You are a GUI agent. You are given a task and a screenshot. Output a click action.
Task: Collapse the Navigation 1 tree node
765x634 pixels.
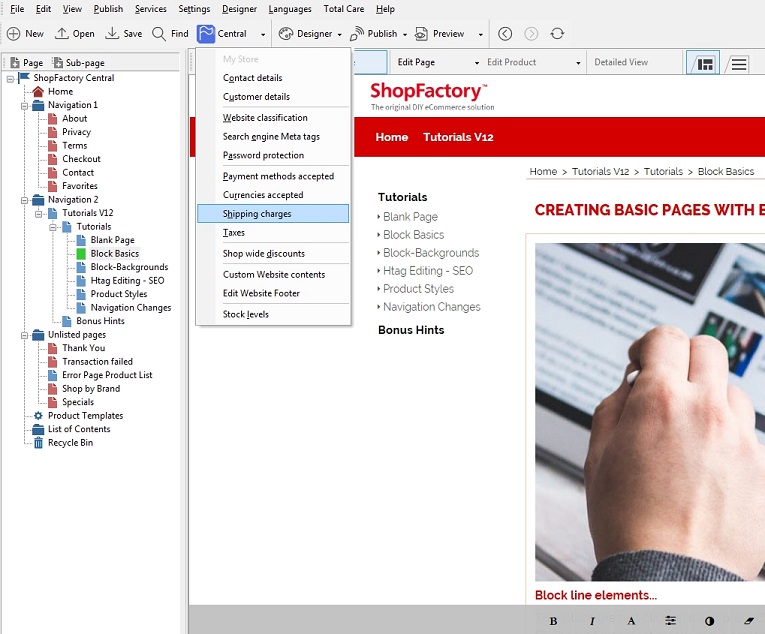point(24,105)
